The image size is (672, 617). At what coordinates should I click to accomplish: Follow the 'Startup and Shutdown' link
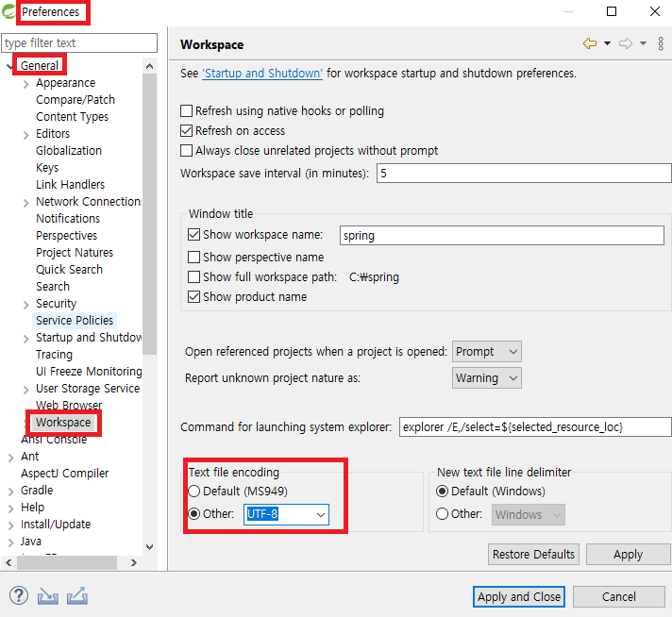pyautogui.click(x=262, y=74)
